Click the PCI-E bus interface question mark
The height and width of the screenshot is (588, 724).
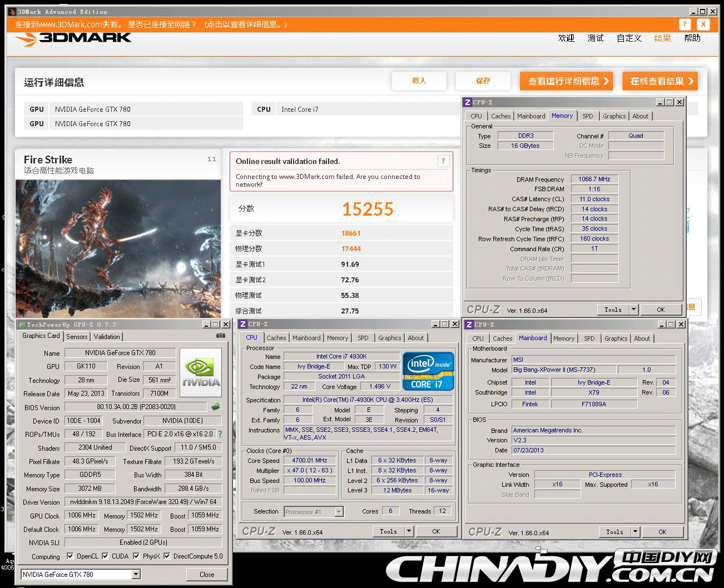[220, 434]
